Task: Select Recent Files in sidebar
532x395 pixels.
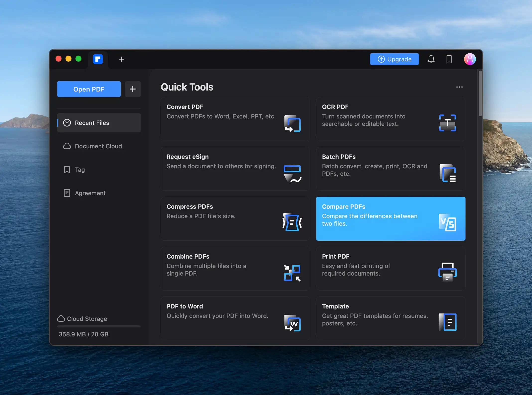Action: pyautogui.click(x=99, y=123)
